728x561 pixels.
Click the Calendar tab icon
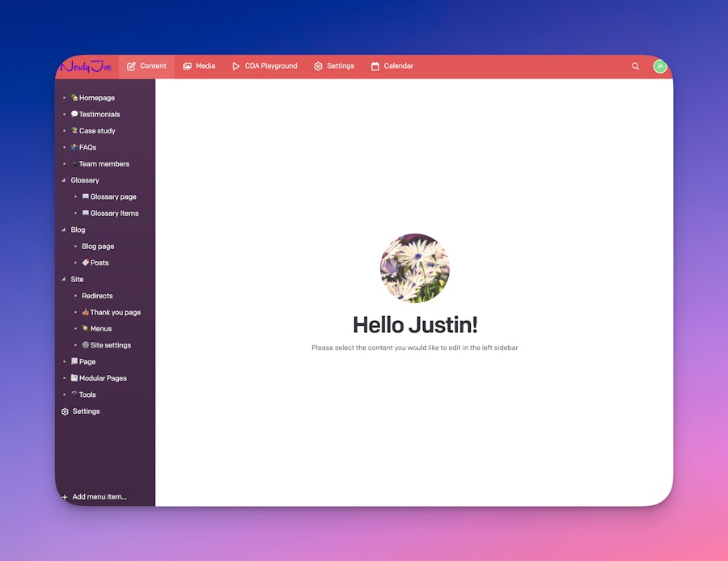coord(375,66)
